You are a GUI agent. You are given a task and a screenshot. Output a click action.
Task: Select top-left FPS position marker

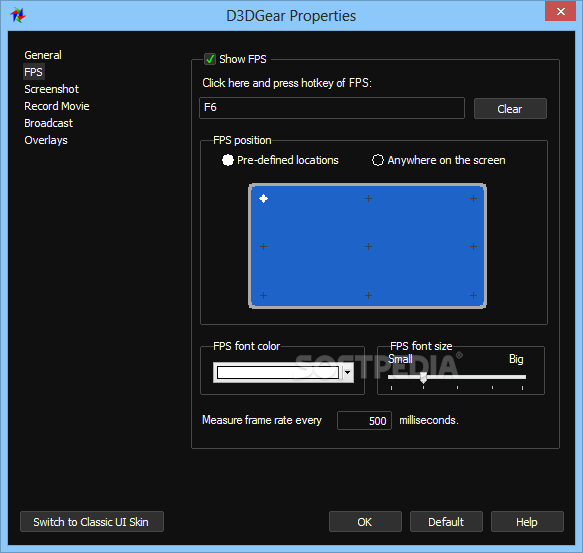tap(263, 199)
